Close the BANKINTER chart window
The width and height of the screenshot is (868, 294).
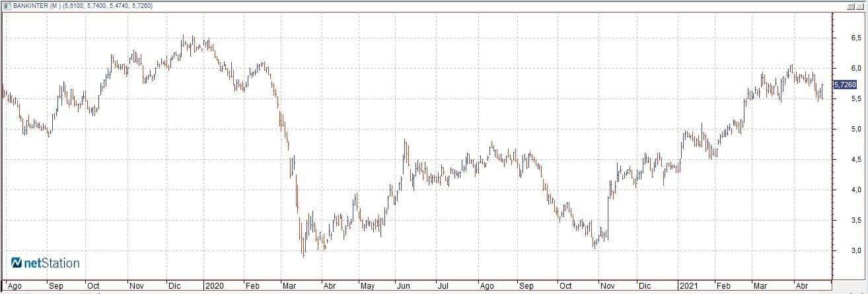tap(860, 6)
